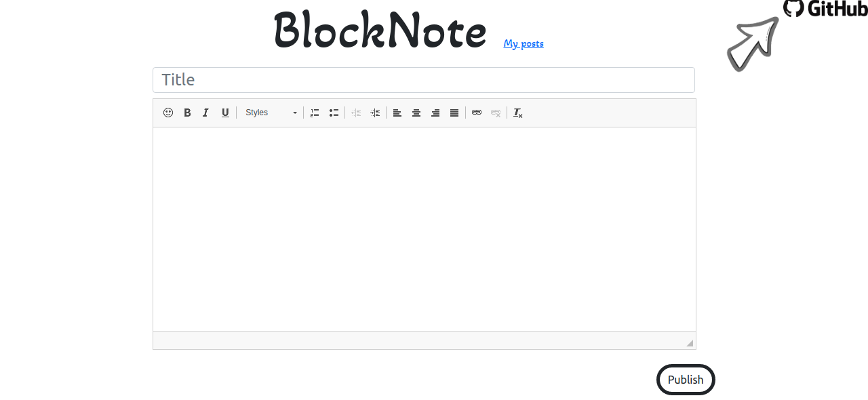Toggle italic formatting
The width and height of the screenshot is (868, 400).
tap(206, 113)
